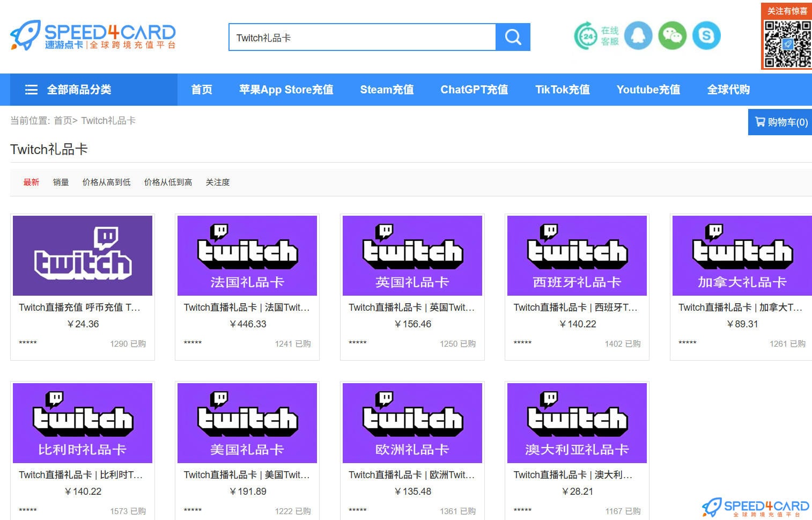The height and width of the screenshot is (520, 812).
Task: Open the Twitch直播充值 product thumbnail
Action: tap(83, 255)
